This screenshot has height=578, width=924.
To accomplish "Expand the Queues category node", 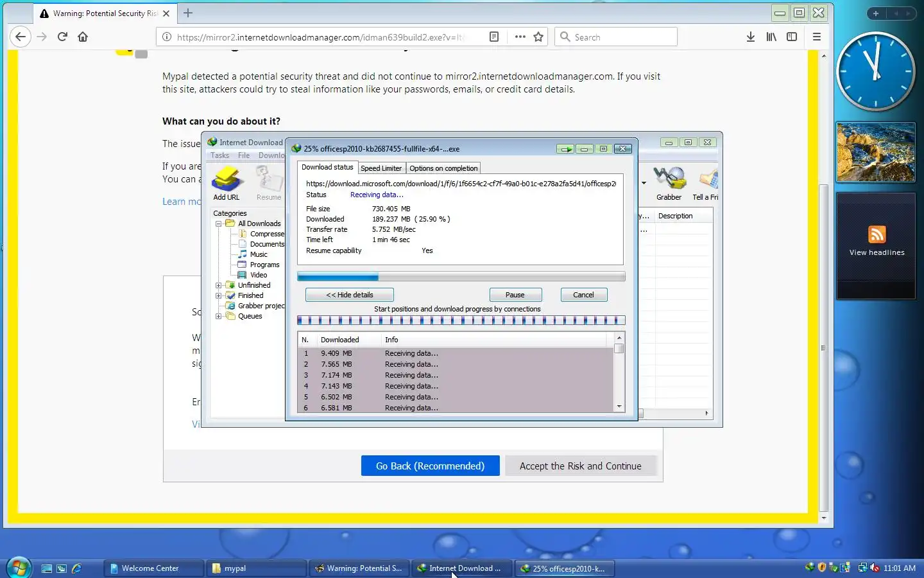I will pyautogui.click(x=218, y=316).
